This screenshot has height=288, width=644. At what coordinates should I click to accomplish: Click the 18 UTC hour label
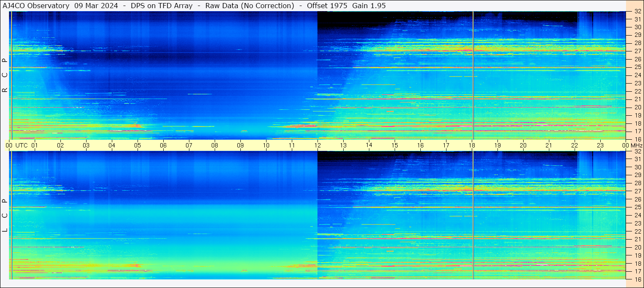tap(472, 145)
